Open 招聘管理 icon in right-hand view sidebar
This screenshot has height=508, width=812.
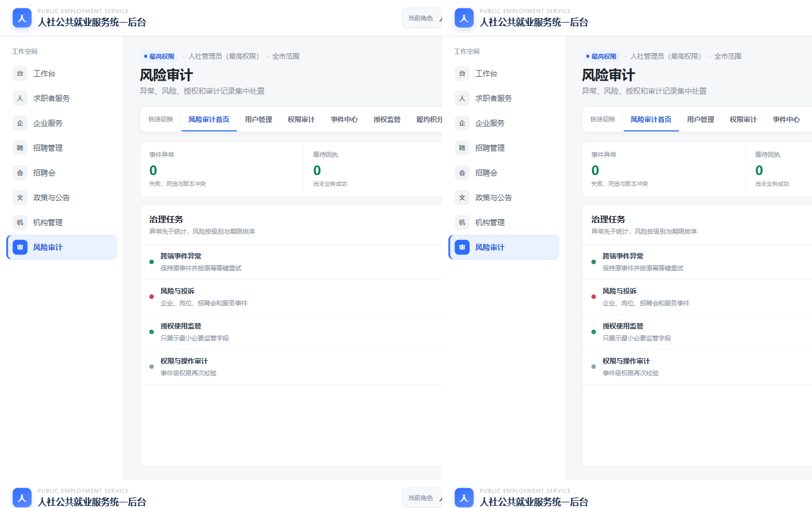[x=462, y=148]
